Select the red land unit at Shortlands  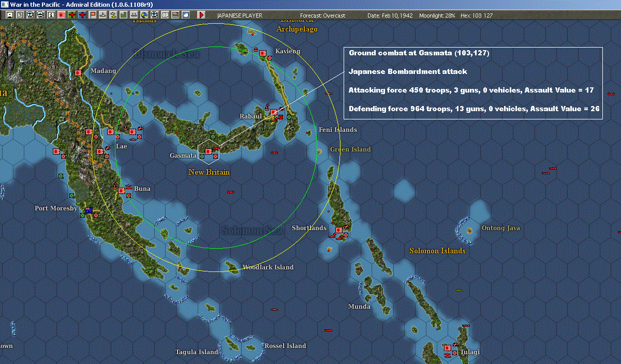tap(346, 235)
